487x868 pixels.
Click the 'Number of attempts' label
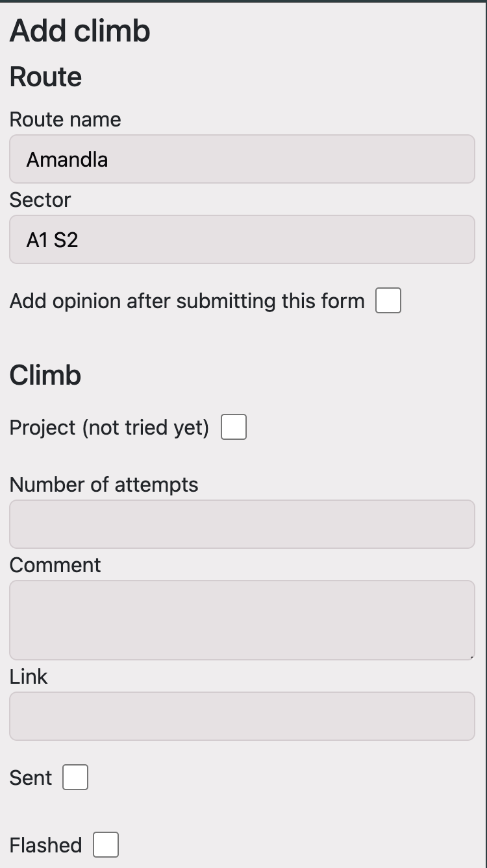104,484
